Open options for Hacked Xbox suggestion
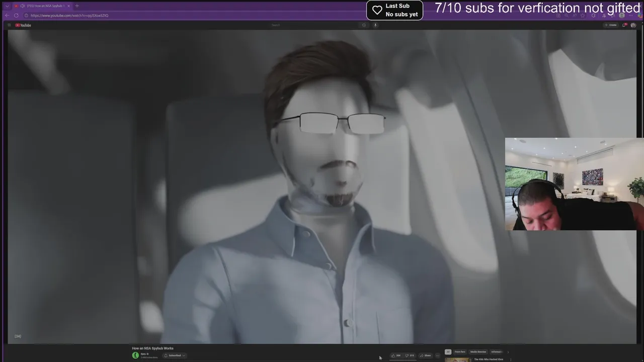 pos(511,359)
